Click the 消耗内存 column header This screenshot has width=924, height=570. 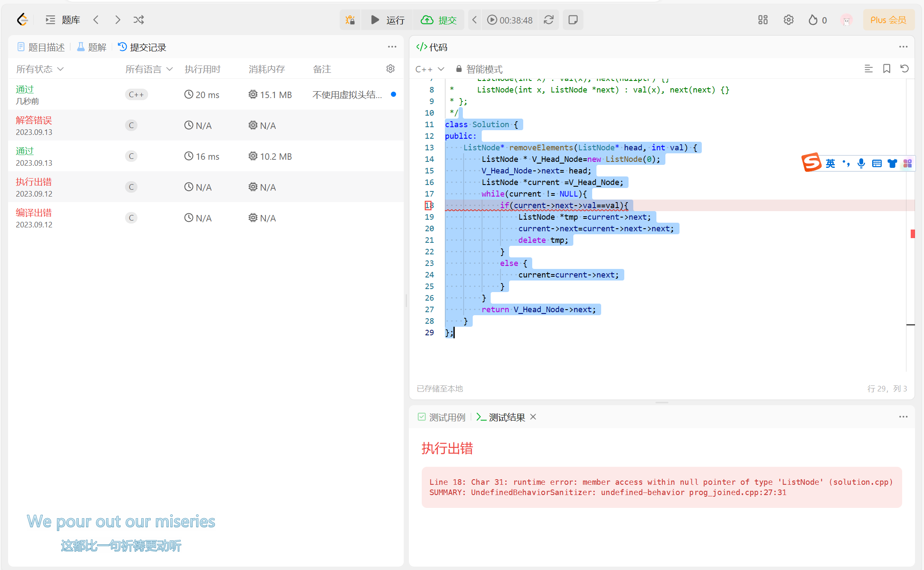pyautogui.click(x=267, y=69)
